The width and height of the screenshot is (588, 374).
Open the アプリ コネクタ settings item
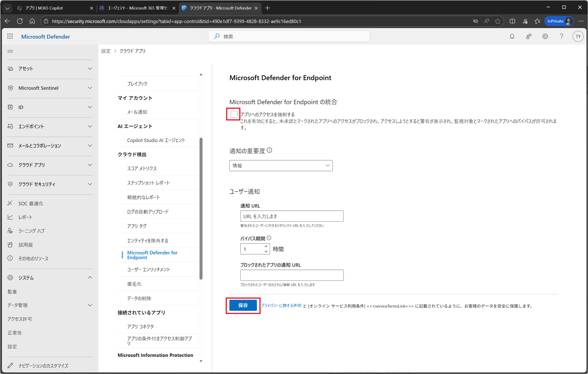(x=140, y=327)
